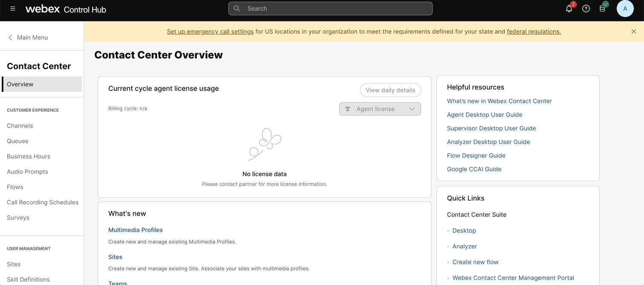Viewport: 644px width, 285px height.
Task: Click the View daily details button
Action: (x=390, y=90)
